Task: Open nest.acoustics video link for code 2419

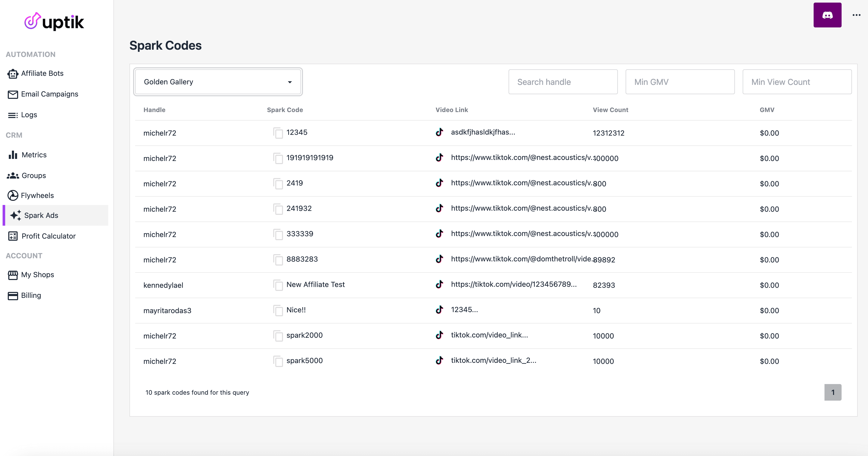Action: pyautogui.click(x=522, y=183)
